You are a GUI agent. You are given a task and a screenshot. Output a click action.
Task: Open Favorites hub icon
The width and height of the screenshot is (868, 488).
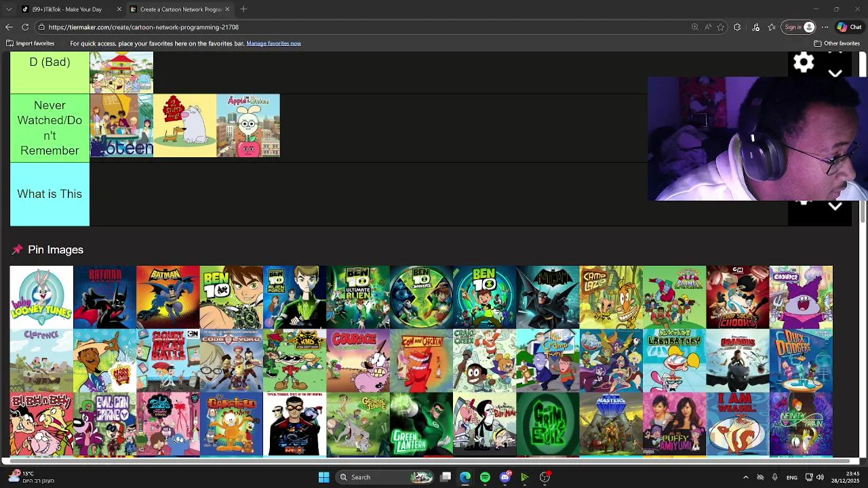[x=772, y=27]
